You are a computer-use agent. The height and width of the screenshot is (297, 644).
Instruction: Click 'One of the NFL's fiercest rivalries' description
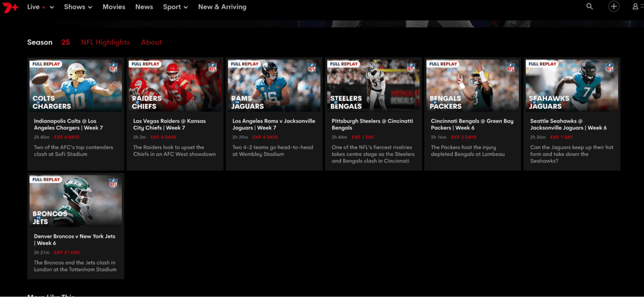click(x=374, y=154)
